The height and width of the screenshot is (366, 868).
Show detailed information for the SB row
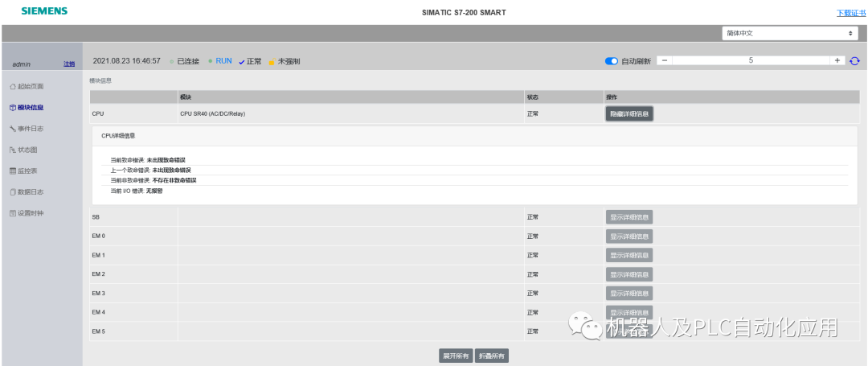pyautogui.click(x=629, y=217)
